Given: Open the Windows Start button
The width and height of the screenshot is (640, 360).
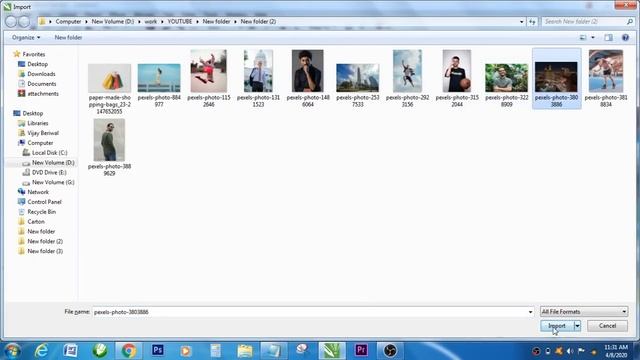Looking at the screenshot, I should pos(11,351).
